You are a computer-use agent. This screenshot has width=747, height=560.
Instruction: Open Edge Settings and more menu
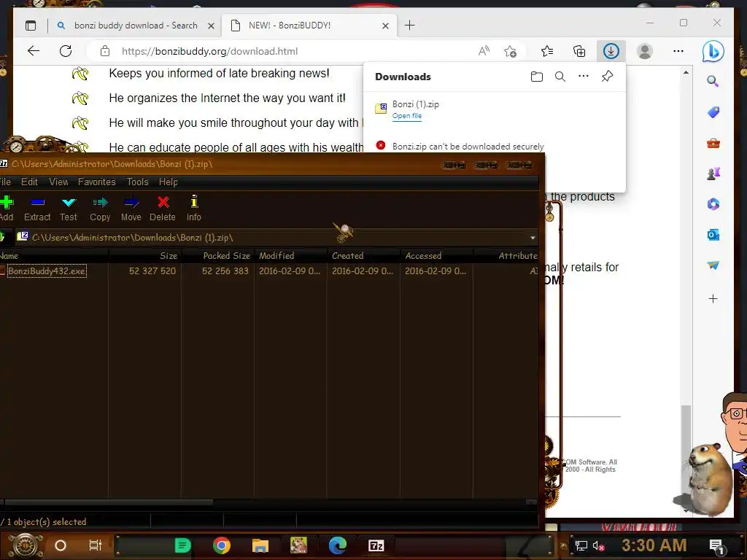[x=678, y=51]
